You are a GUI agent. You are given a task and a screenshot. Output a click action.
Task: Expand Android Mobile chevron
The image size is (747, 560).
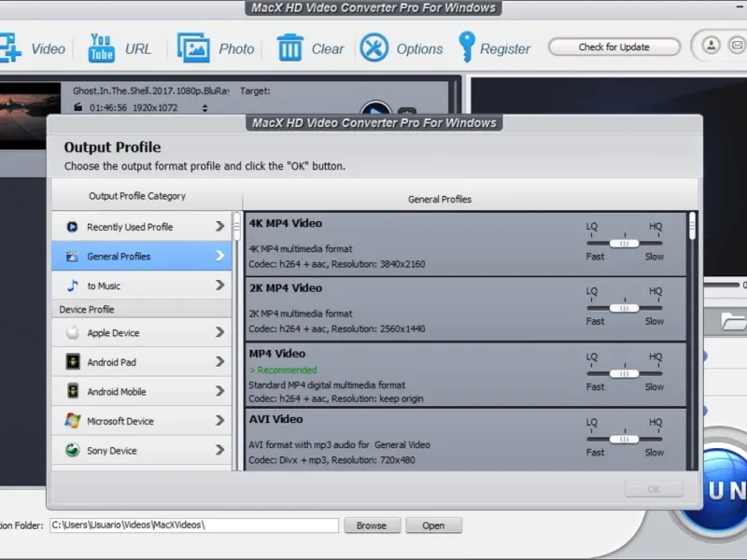point(219,391)
